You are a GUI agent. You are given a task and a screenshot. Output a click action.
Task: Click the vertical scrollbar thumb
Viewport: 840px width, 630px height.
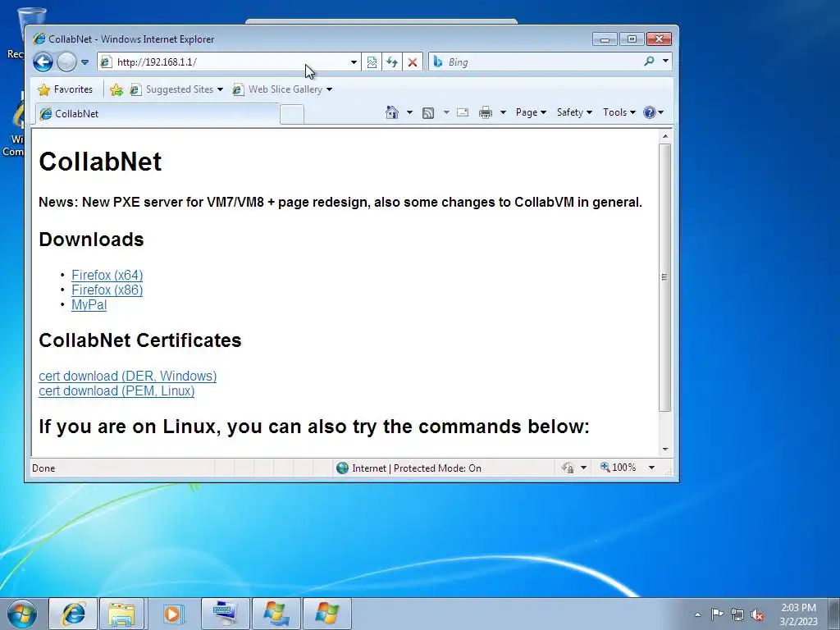coord(664,277)
